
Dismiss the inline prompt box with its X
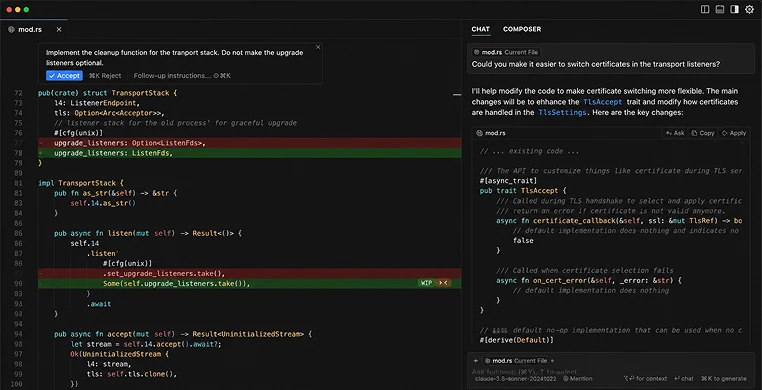coord(318,47)
